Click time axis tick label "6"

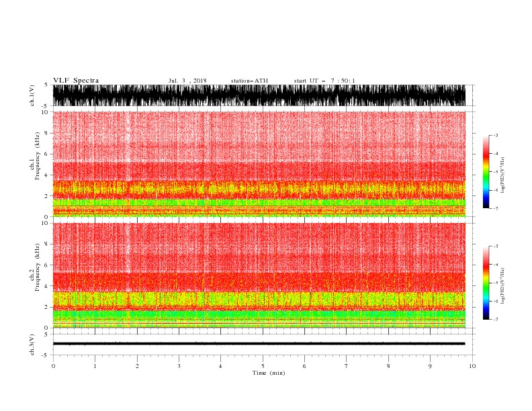click(304, 366)
